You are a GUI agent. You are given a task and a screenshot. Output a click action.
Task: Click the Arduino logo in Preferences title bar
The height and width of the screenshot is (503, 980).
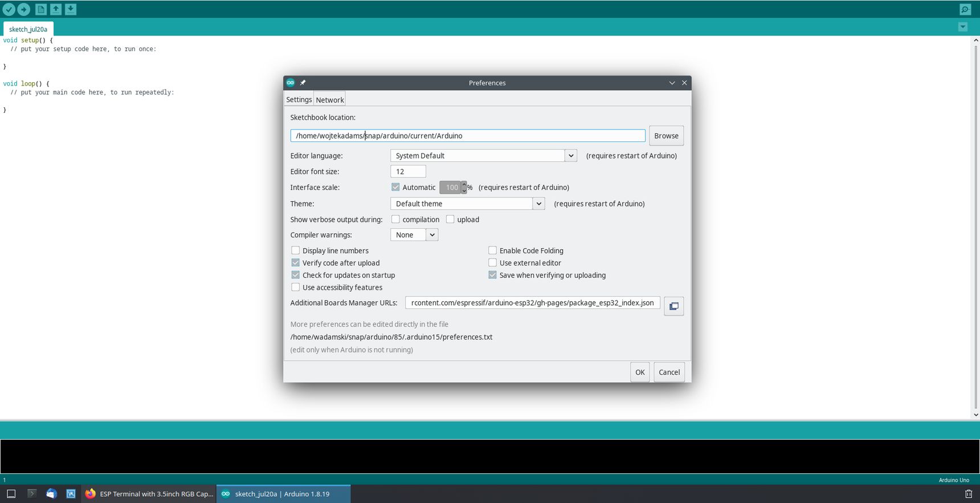(x=291, y=83)
